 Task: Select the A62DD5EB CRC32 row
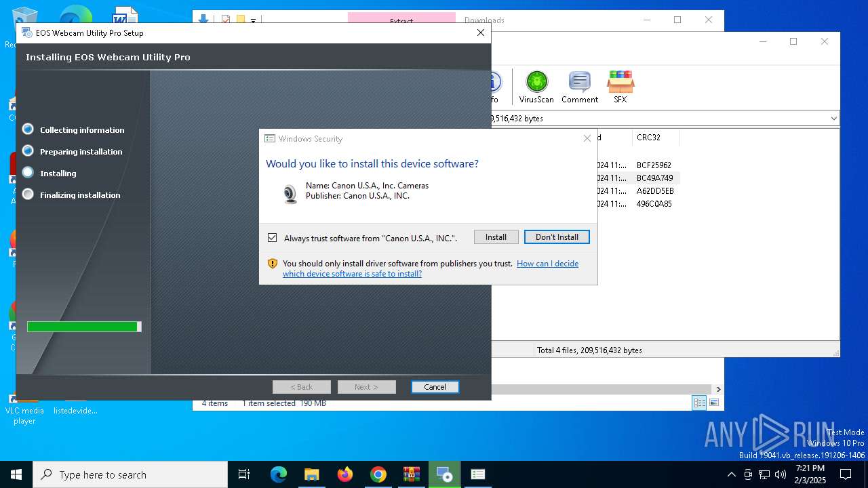tap(655, 190)
